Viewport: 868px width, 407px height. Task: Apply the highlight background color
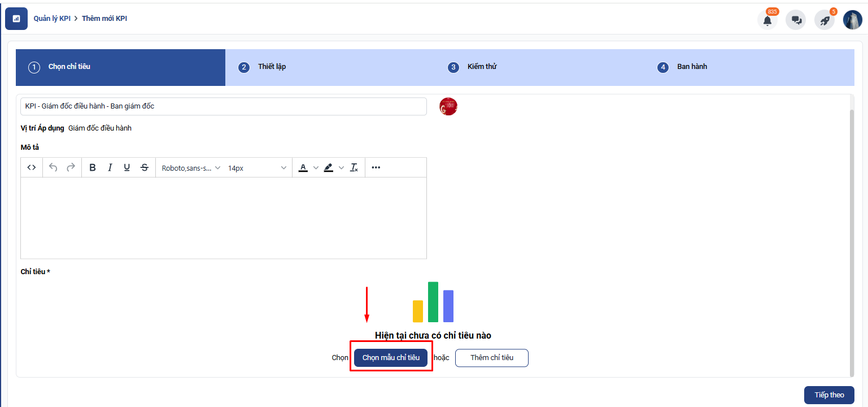328,167
